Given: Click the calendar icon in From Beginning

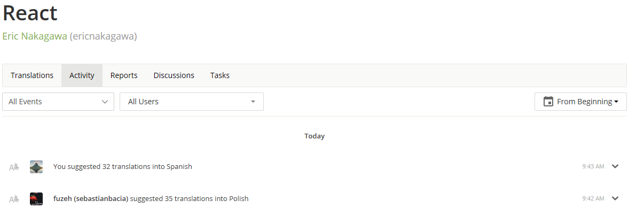Looking at the screenshot, I should [x=548, y=102].
